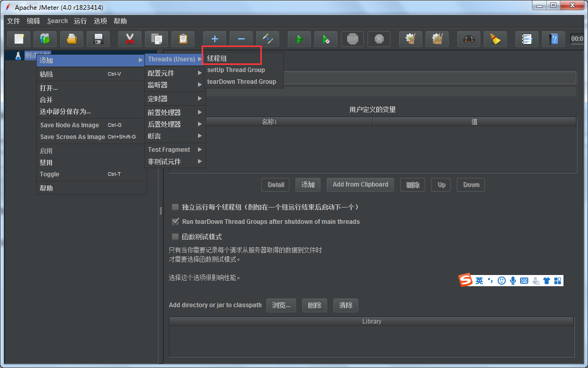Open the 编辑 menu
Viewport: 588px width, 368px height.
[33, 21]
